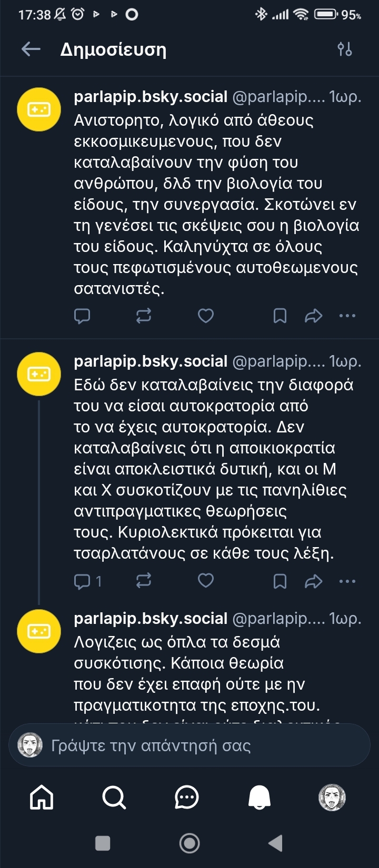The height and width of the screenshot is (868, 379).
Task: Open the one reply on the αυτοκρατορία post
Action: coord(87,581)
